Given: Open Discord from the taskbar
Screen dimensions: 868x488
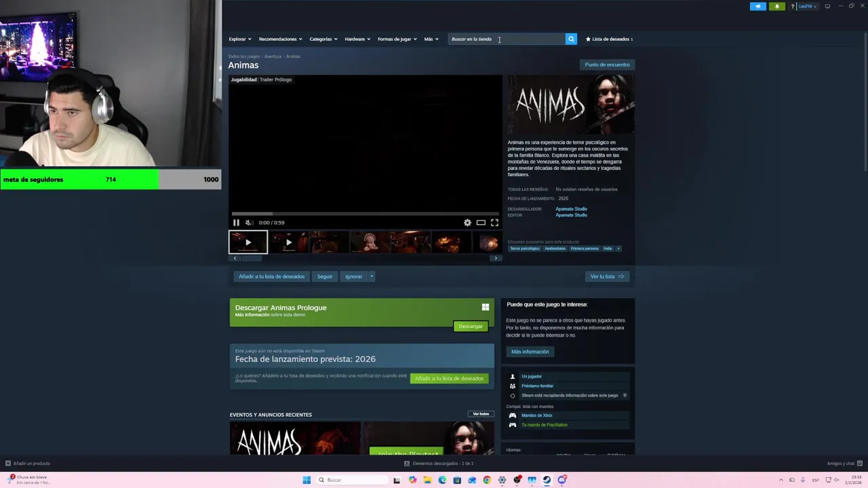Looking at the screenshot, I should click(561, 480).
